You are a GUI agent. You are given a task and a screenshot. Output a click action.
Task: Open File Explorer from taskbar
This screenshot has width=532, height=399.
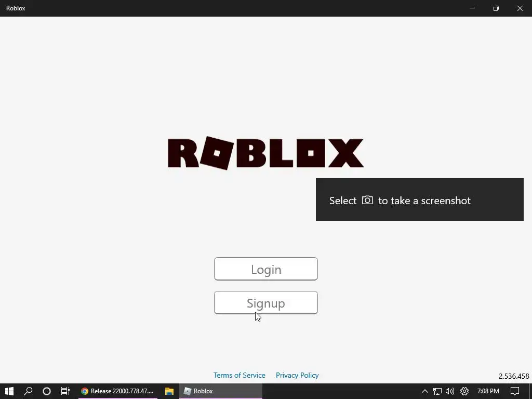[x=169, y=391]
